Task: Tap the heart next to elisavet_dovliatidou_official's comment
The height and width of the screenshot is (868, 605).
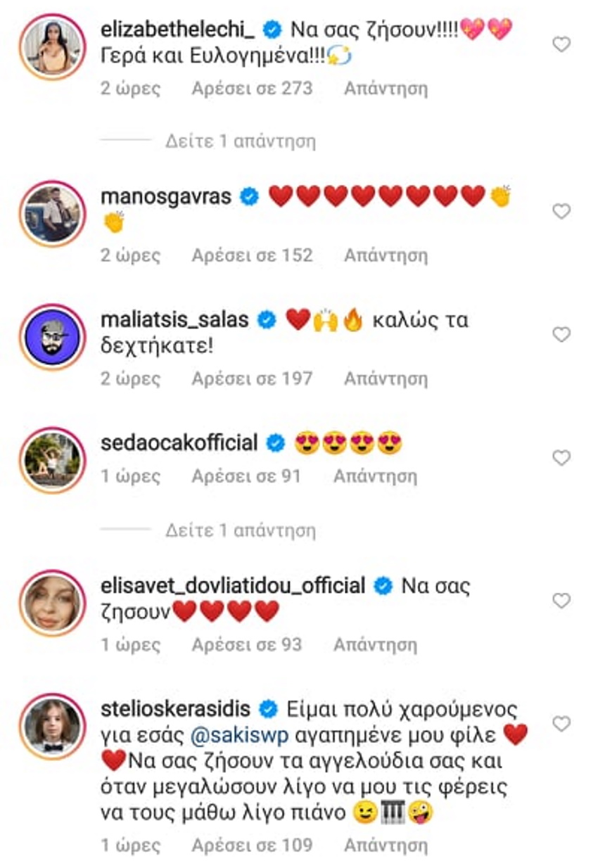Action: point(561,601)
